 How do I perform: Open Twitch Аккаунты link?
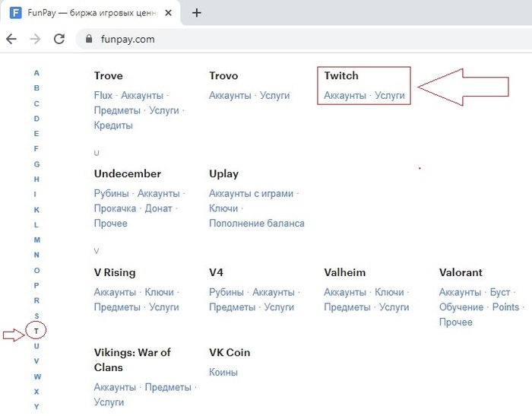pyautogui.click(x=345, y=96)
